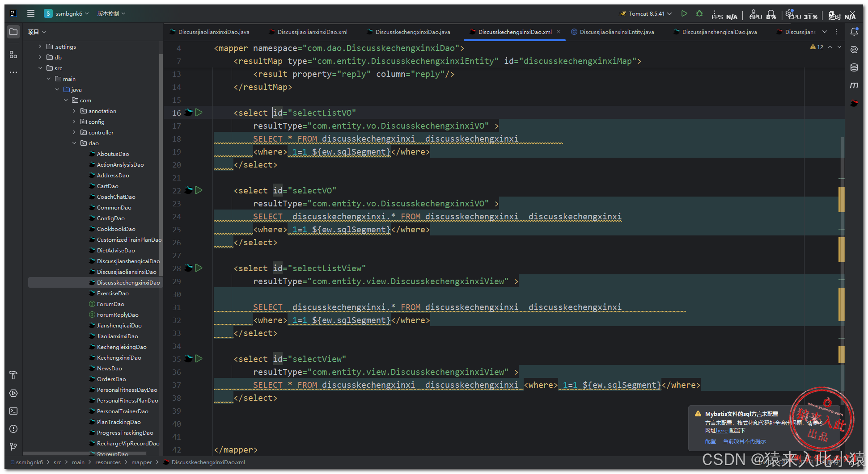Run query gutter arrow on line 28

199,268
